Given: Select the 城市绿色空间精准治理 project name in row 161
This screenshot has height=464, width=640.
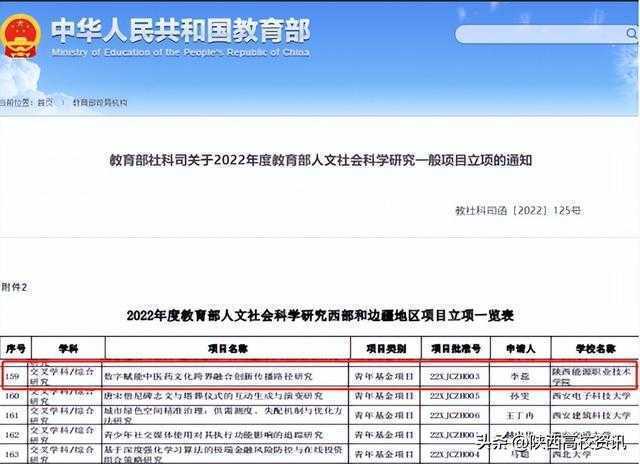Looking at the screenshot, I should coord(224,415).
